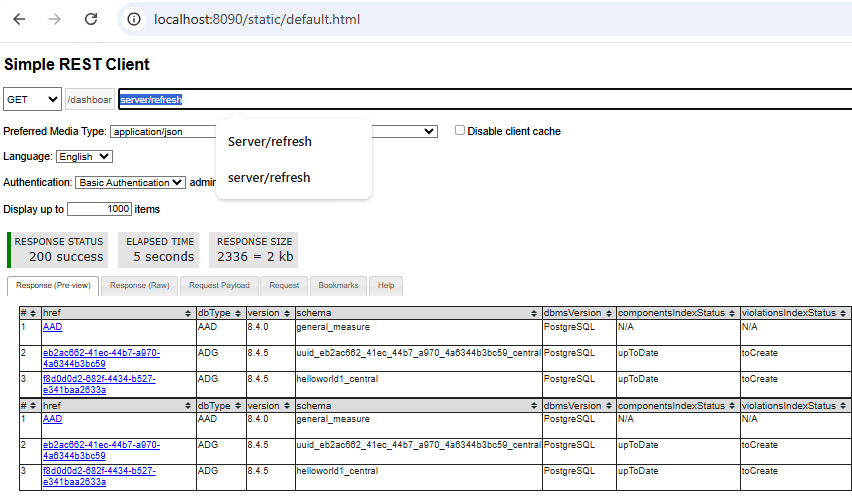852x496 pixels.
Task: Open the Bookmarks tab
Action: tap(338, 286)
